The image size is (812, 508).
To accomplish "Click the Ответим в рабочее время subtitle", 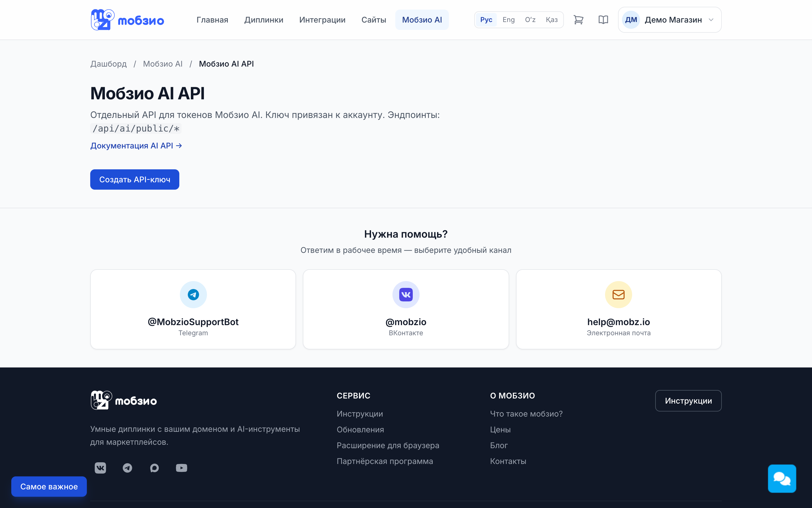I will 406,250.
